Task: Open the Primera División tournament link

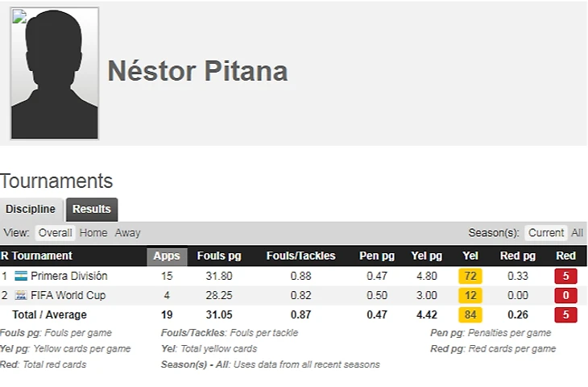Action: [68, 277]
